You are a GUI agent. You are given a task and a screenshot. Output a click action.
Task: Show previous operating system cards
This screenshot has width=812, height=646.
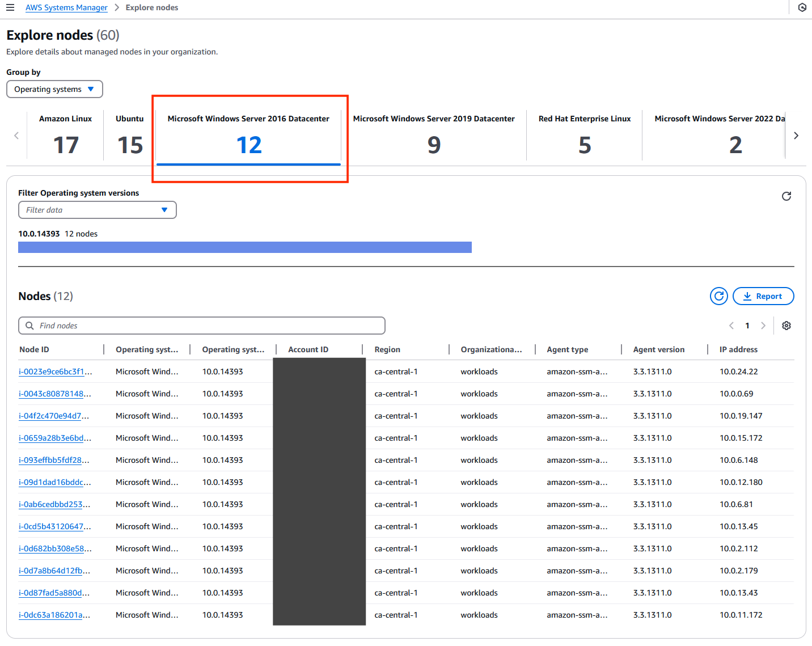[x=16, y=136]
